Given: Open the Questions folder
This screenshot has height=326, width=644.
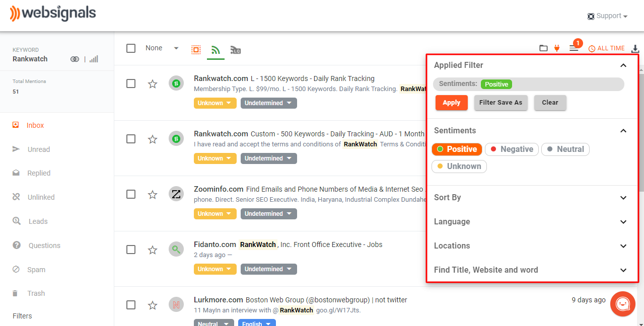Looking at the screenshot, I should (44, 246).
